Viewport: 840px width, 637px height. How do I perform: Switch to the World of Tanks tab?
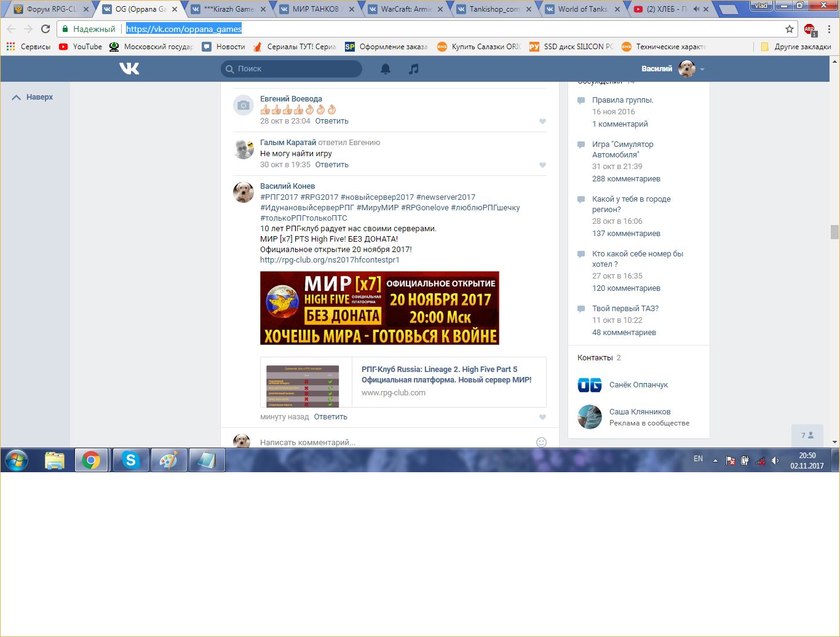point(581,9)
